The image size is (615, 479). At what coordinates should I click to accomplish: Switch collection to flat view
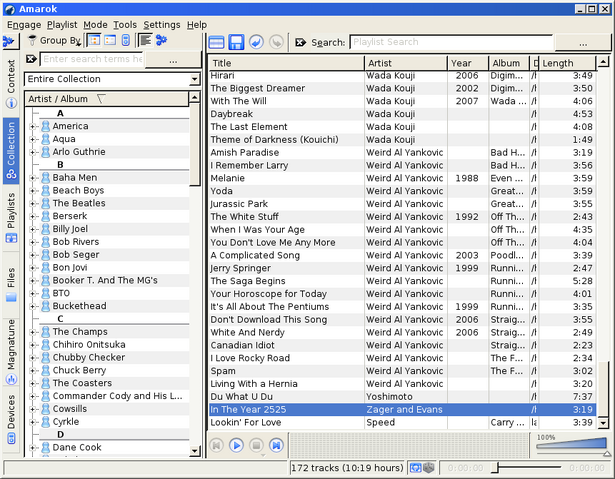pyautogui.click(x=110, y=40)
